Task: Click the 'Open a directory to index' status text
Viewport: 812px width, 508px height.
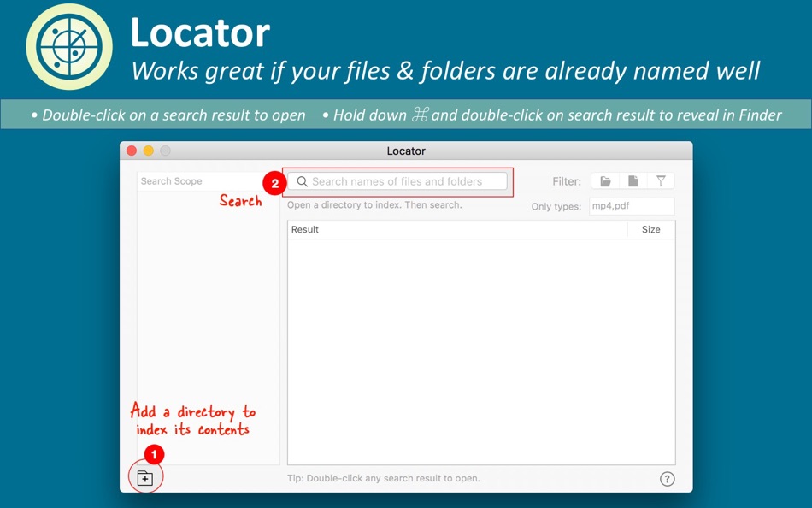Action: pyautogui.click(x=374, y=204)
